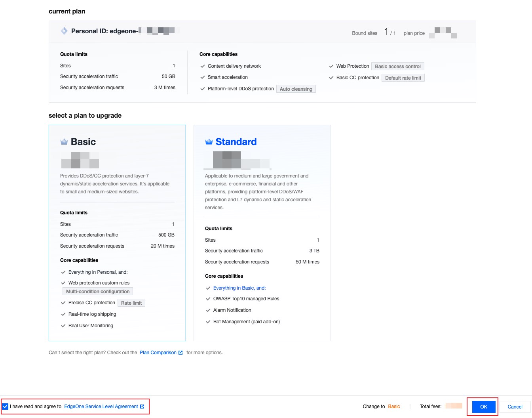Click the '50 M times' requests value
Image resolution: width=532 pixels, height=418 pixels.
tap(308, 262)
